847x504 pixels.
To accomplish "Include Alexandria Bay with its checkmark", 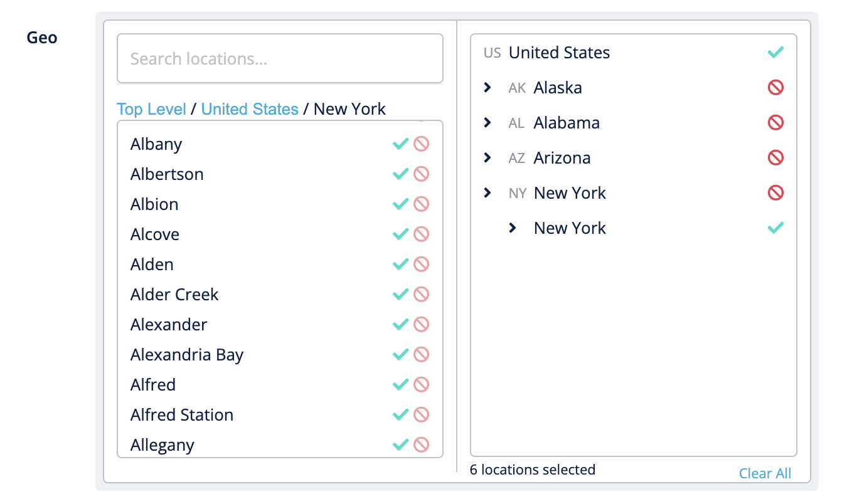I will (x=400, y=355).
